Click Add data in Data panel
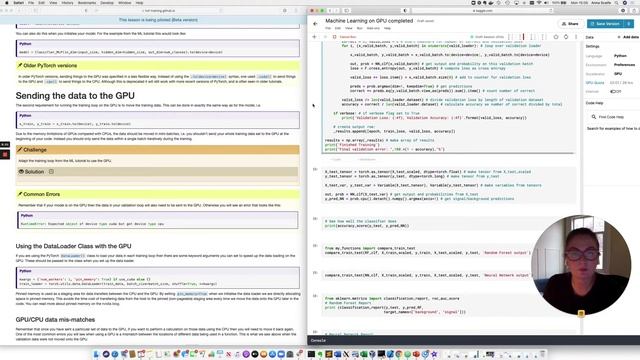 click(628, 37)
